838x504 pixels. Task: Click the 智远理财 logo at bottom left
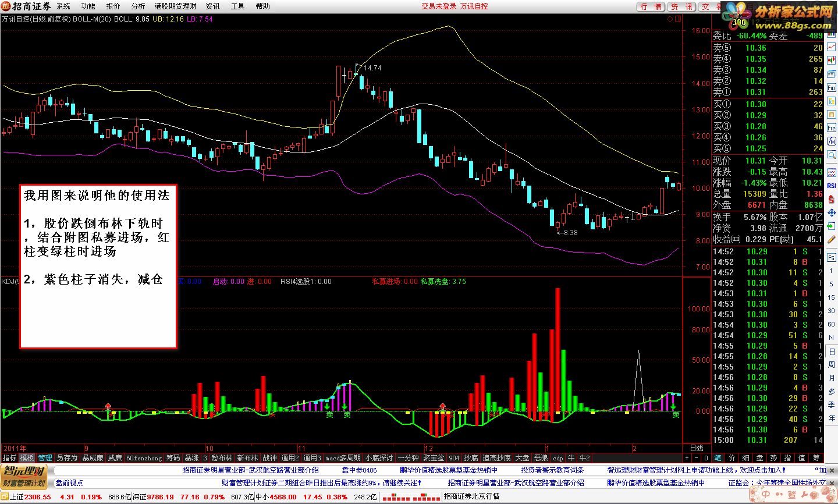pyautogui.click(x=24, y=476)
